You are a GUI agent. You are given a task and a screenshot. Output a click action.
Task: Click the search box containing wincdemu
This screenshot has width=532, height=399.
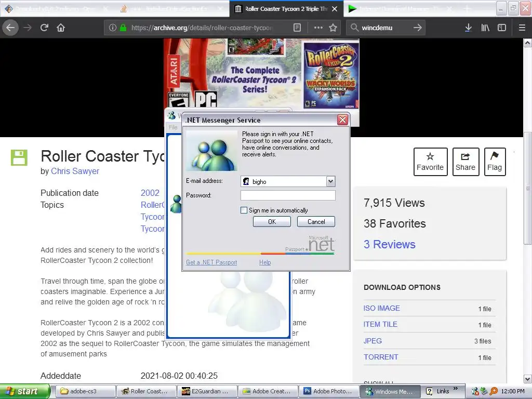point(385,28)
